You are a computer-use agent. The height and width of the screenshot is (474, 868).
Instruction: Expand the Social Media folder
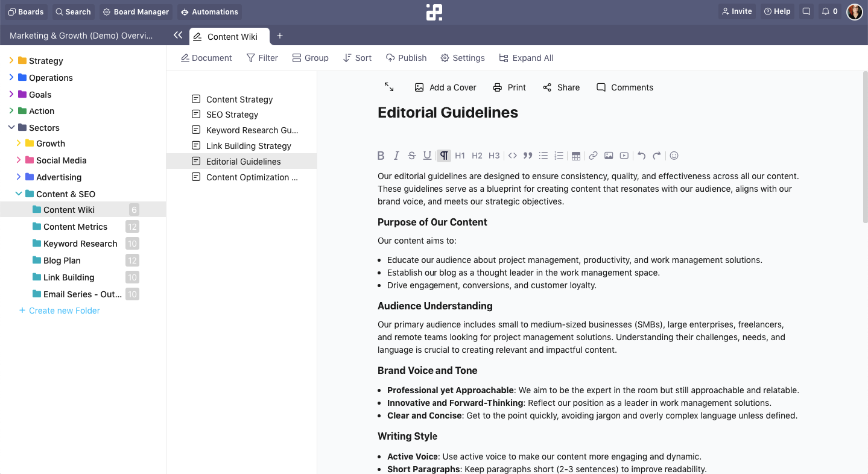(19, 160)
